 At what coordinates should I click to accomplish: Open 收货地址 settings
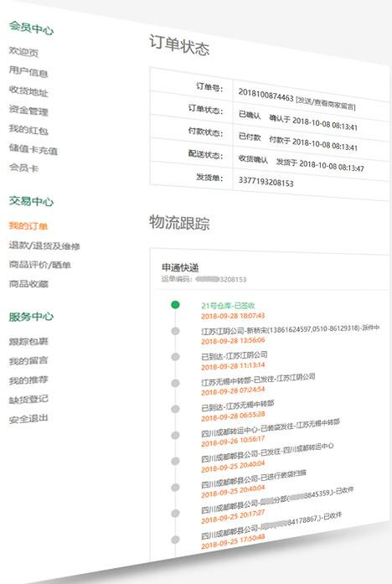(28, 90)
